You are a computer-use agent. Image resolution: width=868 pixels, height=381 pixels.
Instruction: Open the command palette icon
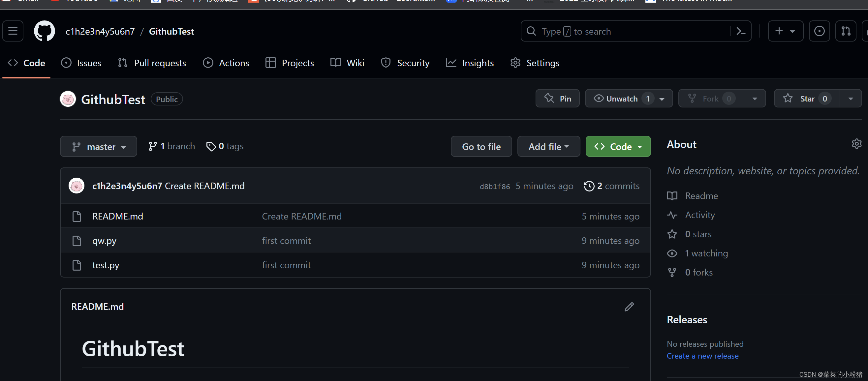(x=741, y=31)
